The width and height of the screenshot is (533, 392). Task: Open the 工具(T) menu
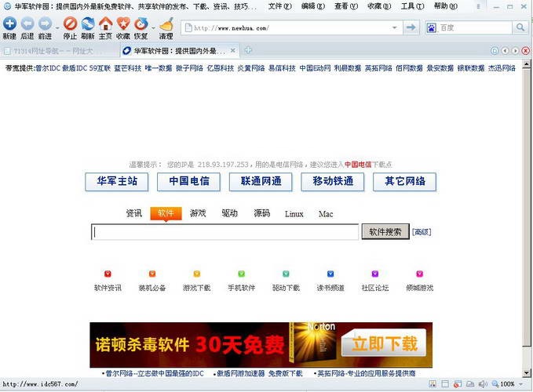click(412, 6)
